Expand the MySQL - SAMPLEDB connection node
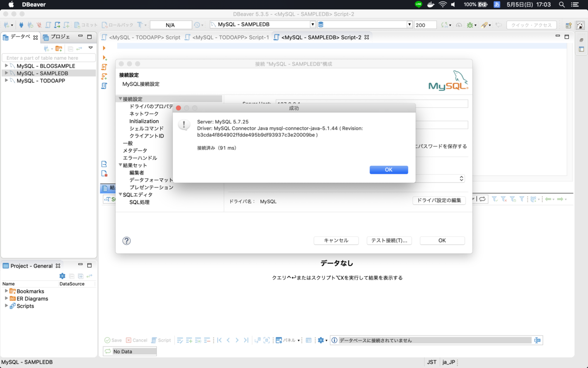Screen dimensions: 588x368 [6, 73]
